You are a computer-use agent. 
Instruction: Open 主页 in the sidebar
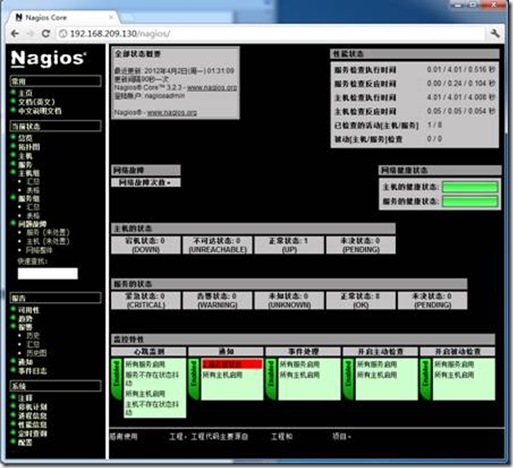[x=25, y=93]
